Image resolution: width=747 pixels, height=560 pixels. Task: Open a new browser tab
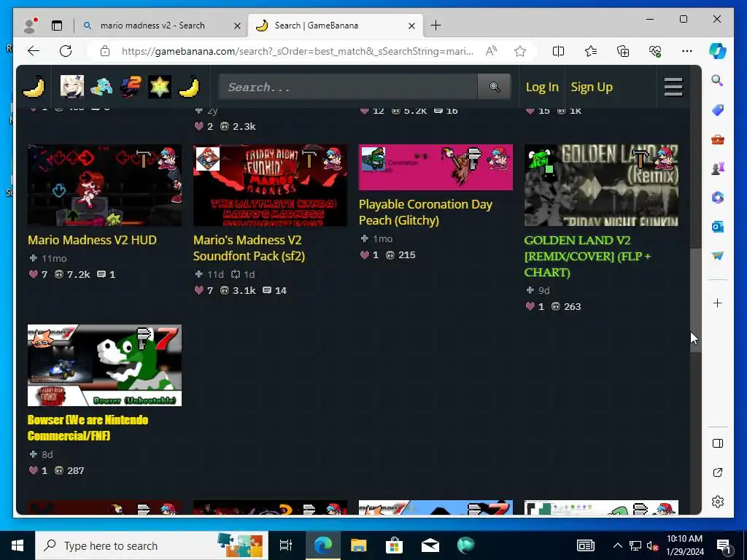[x=436, y=26]
